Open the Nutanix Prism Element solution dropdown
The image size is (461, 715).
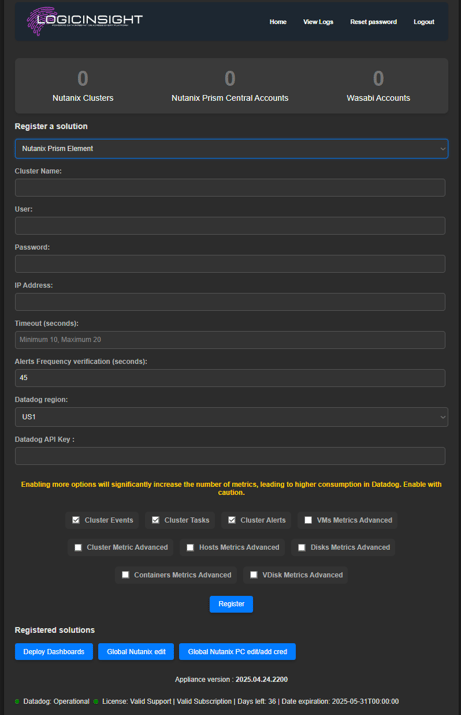pos(232,149)
